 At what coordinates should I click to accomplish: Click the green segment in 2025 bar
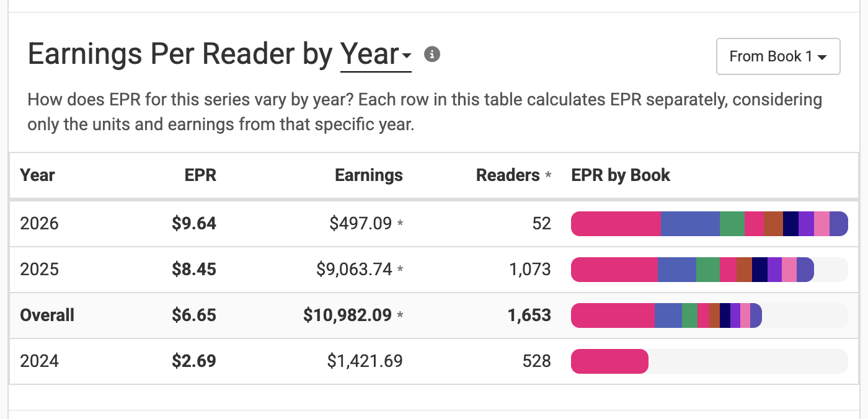(707, 270)
